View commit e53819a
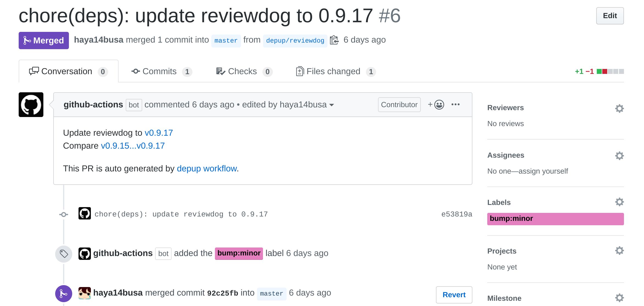Viewport: 644px width, 306px height. pyautogui.click(x=457, y=214)
